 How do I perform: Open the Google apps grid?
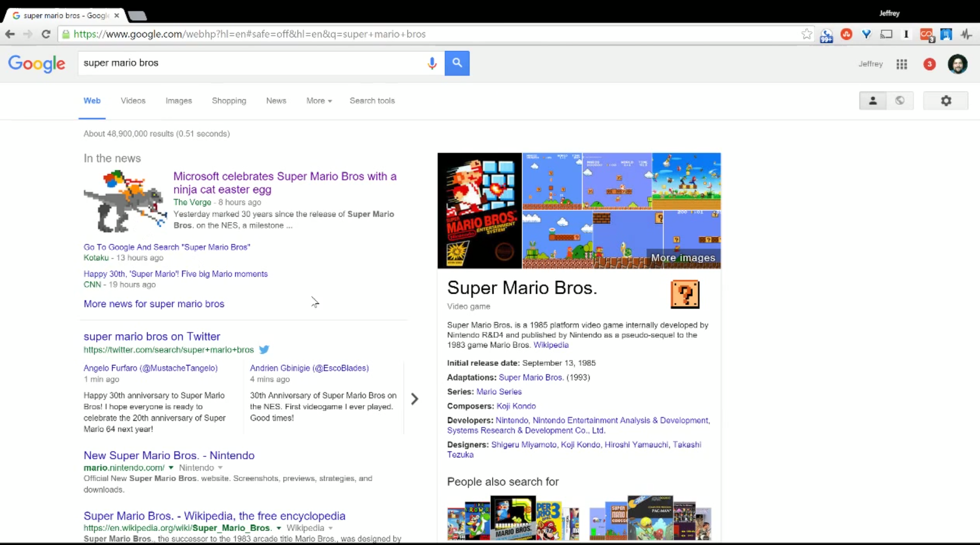902,64
